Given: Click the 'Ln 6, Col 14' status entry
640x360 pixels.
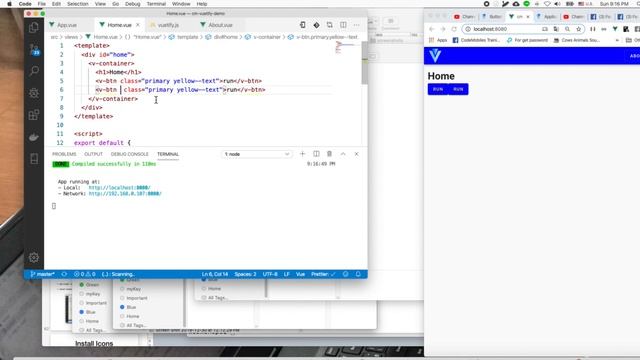Looking at the screenshot, I should pyautogui.click(x=215, y=274).
